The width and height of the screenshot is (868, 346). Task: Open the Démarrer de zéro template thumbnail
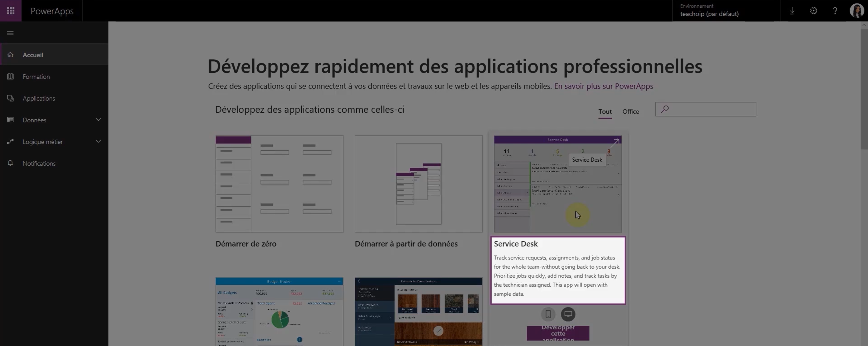click(279, 184)
